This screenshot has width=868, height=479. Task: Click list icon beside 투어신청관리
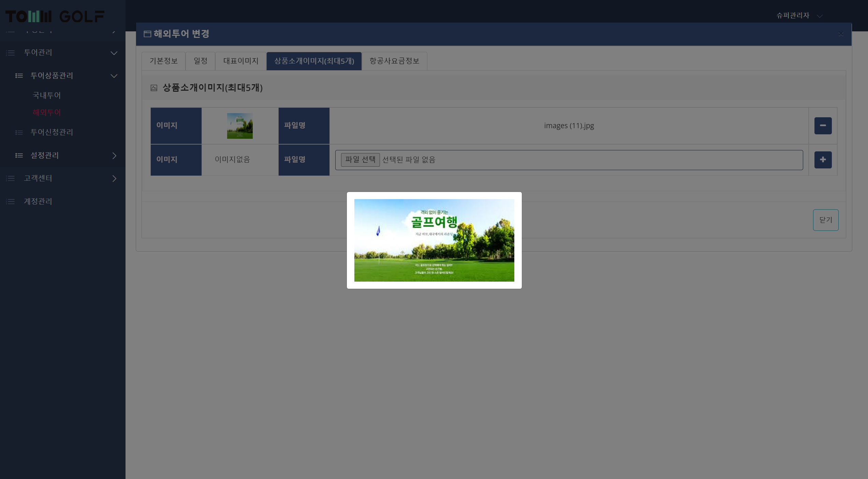[19, 132]
